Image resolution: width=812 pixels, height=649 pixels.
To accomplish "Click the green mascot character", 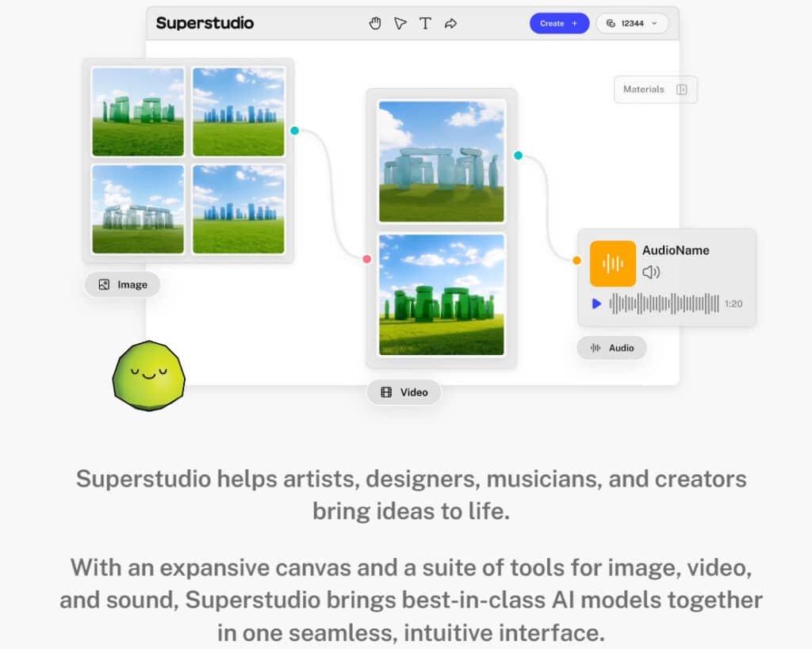I will pyautogui.click(x=147, y=372).
